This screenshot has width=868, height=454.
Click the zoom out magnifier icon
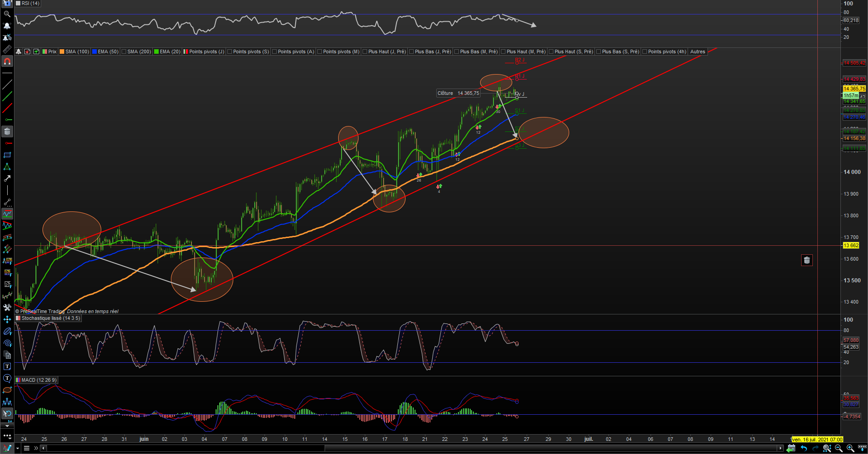(x=839, y=448)
